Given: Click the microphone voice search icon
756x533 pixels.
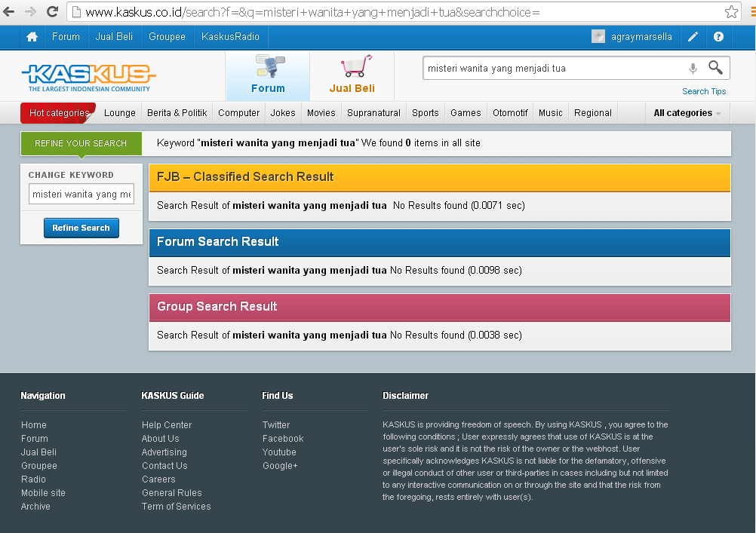Looking at the screenshot, I should [693, 69].
